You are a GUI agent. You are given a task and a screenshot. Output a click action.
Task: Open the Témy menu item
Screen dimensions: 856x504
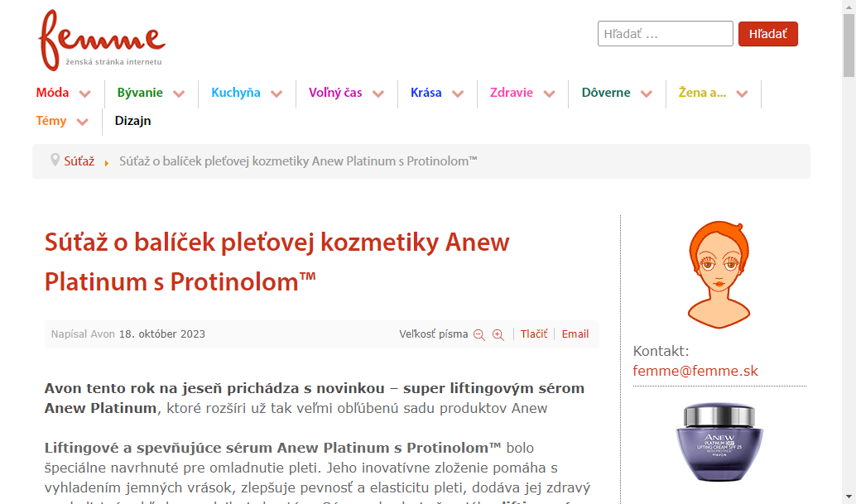click(51, 121)
